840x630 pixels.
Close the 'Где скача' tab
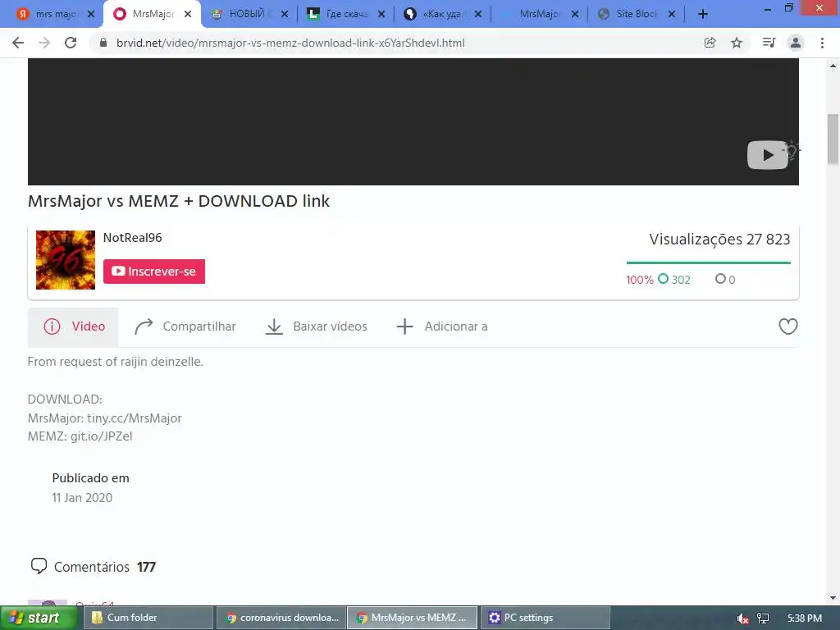point(381,14)
